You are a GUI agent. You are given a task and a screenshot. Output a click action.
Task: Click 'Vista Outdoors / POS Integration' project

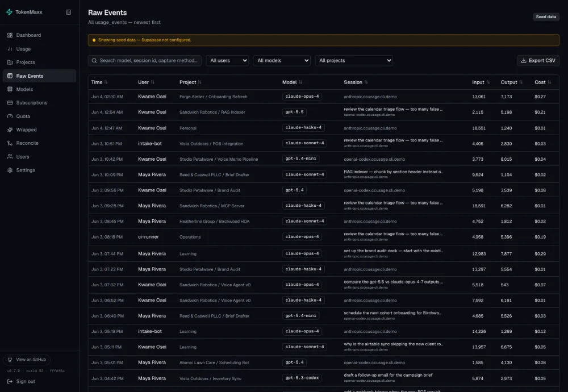tap(211, 144)
